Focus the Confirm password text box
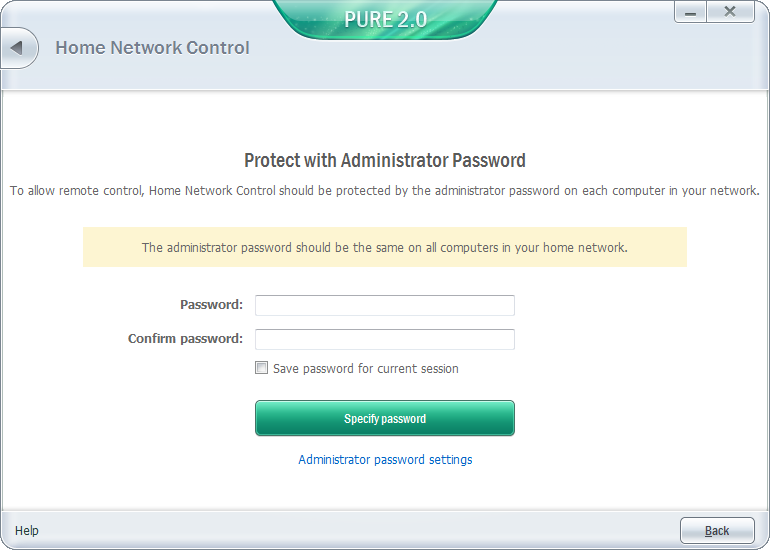 [x=385, y=339]
